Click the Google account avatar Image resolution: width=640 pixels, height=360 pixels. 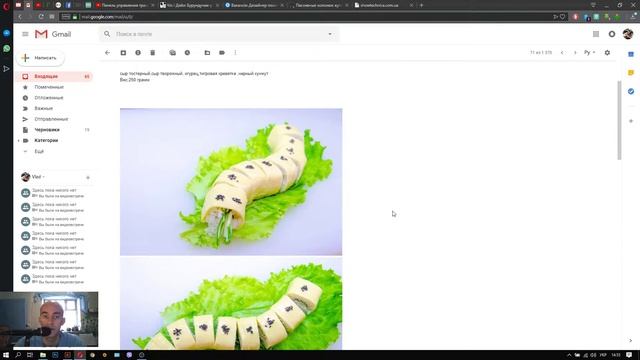628,34
